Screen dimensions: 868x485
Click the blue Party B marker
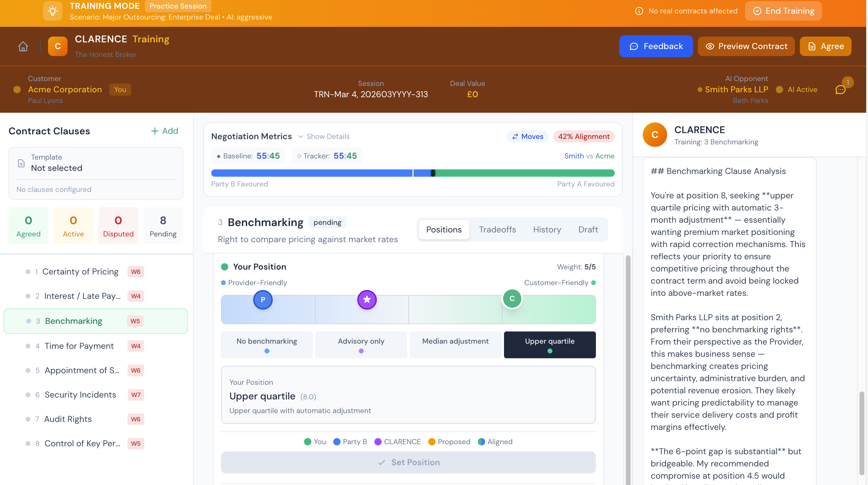click(263, 299)
